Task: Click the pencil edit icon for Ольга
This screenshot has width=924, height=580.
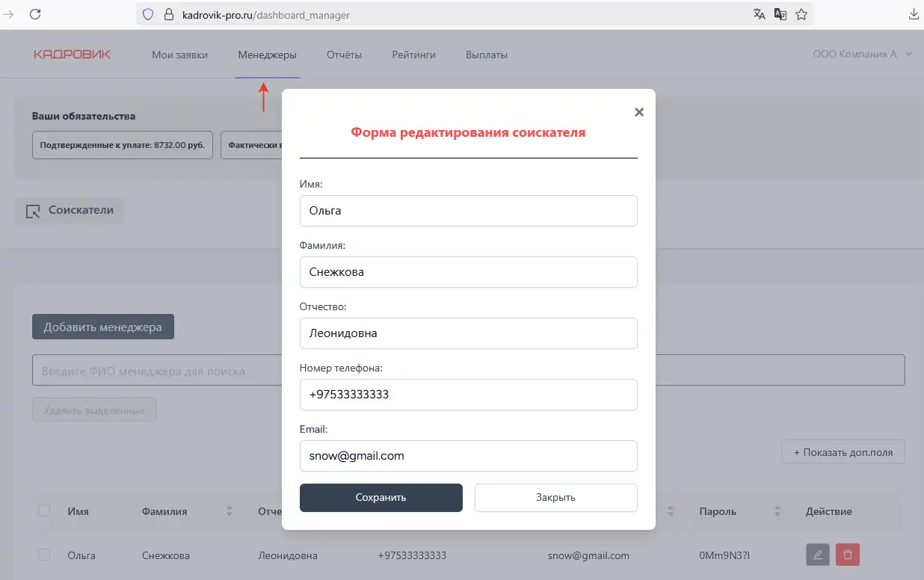Action: click(818, 555)
